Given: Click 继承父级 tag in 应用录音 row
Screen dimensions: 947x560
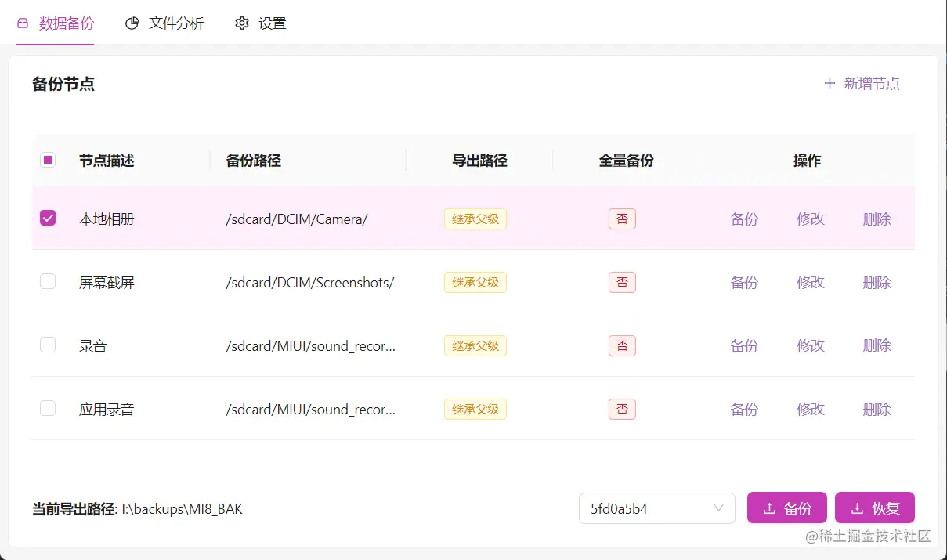Looking at the screenshot, I should 475,409.
